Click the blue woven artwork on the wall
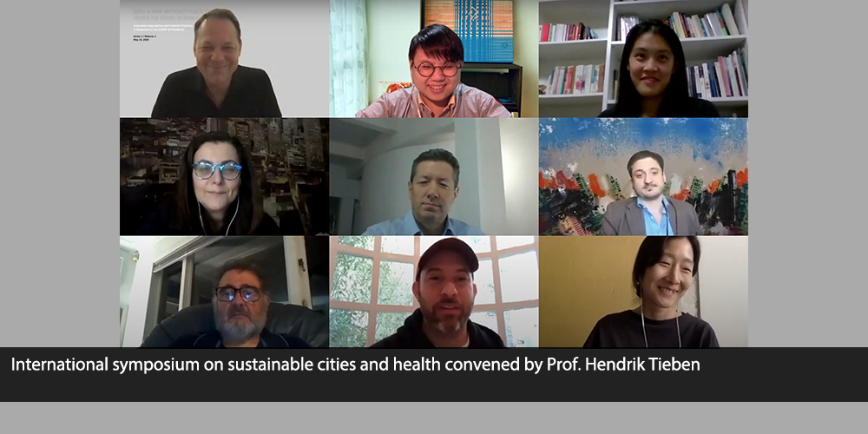 [x=469, y=30]
